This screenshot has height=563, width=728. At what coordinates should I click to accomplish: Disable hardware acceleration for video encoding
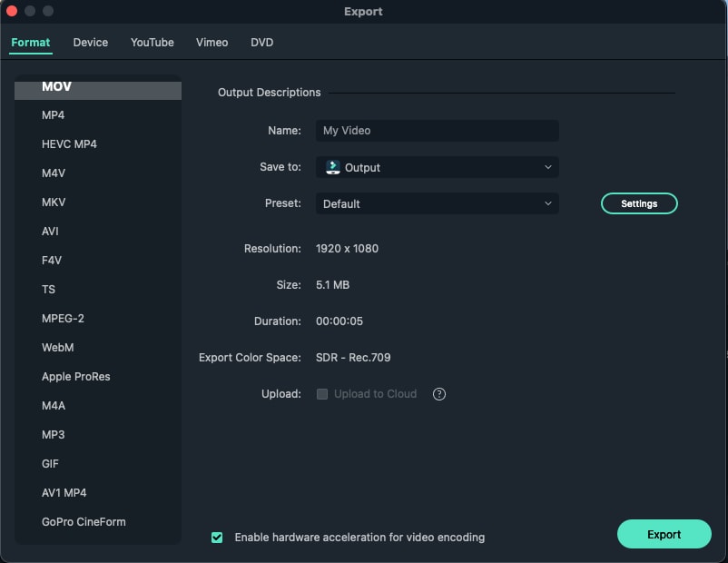point(217,538)
